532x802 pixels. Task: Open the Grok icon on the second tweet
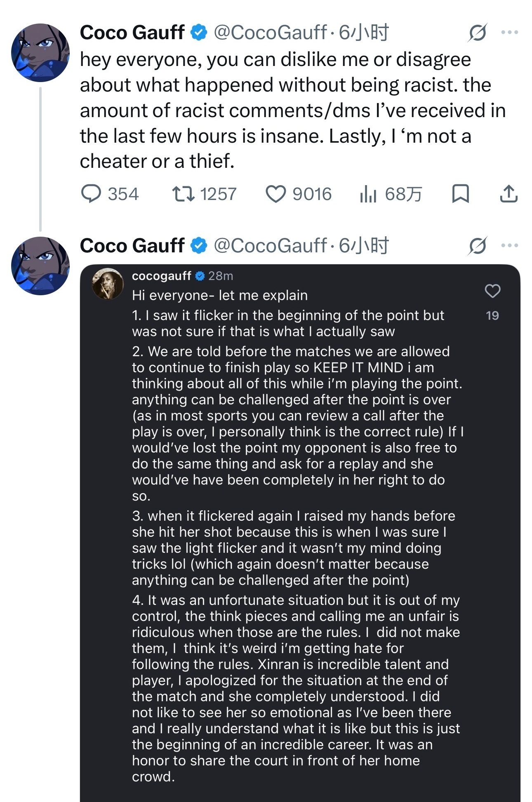478,246
